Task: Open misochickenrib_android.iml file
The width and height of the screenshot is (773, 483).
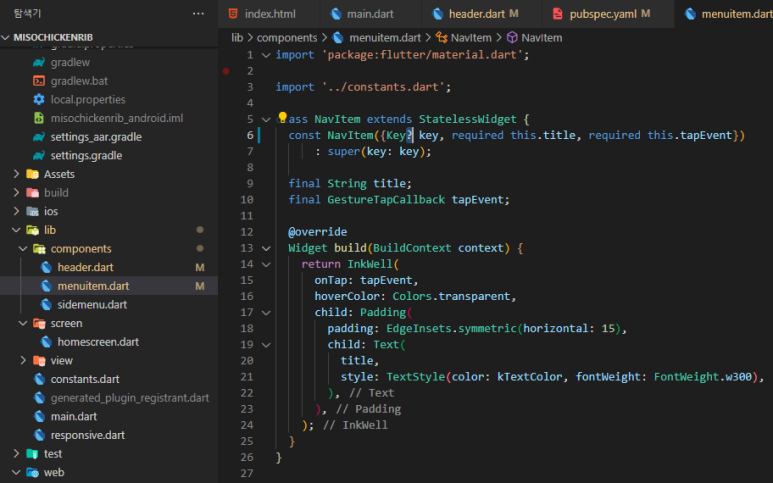Action: [117, 118]
